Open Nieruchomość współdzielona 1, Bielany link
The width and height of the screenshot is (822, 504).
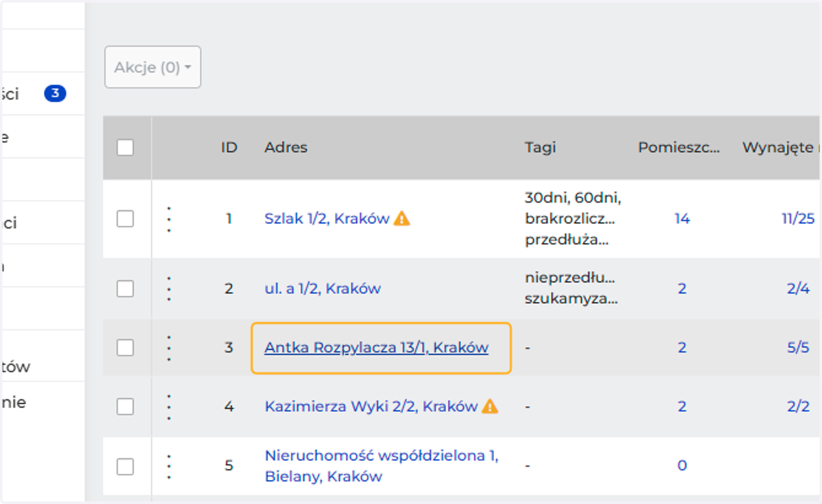tap(382, 466)
